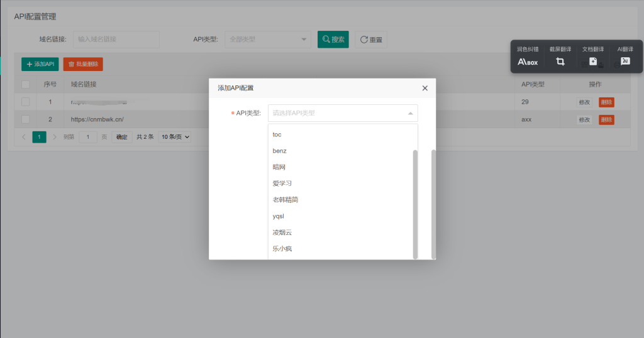
Task: Open the 10 条/页 page size selector
Action: tap(175, 137)
